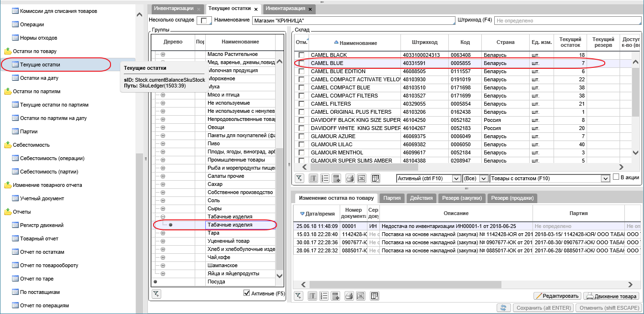Screen dimensions: 644x314
Task: Enable the 'В акции' checkbox
Action: [616, 177]
